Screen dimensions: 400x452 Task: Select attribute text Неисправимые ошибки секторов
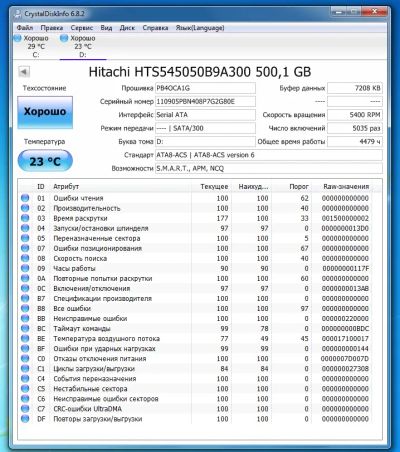coord(106,399)
